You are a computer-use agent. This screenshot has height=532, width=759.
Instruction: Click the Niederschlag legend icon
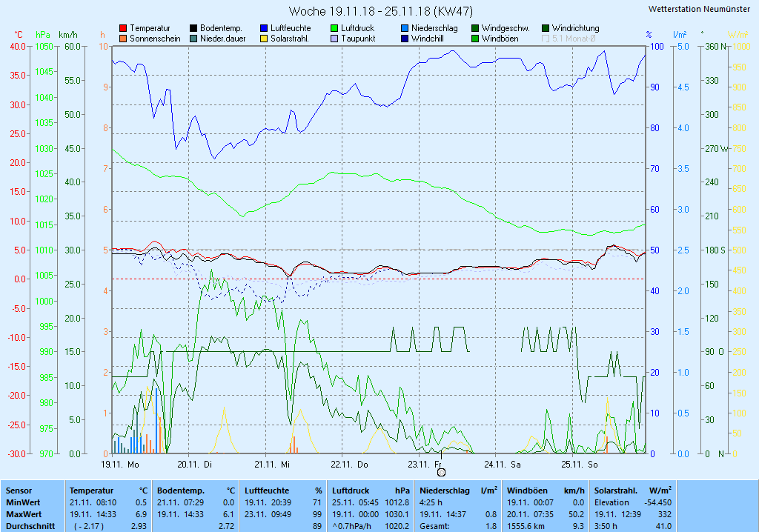click(x=405, y=28)
